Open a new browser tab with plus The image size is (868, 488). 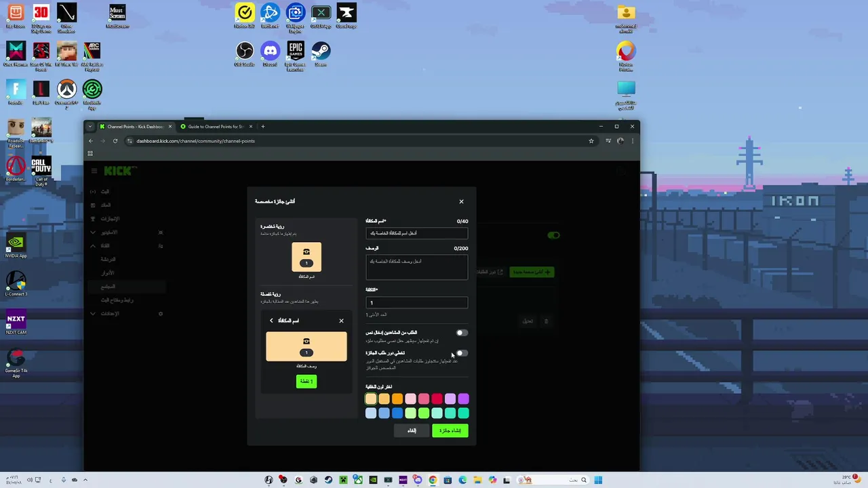(263, 126)
